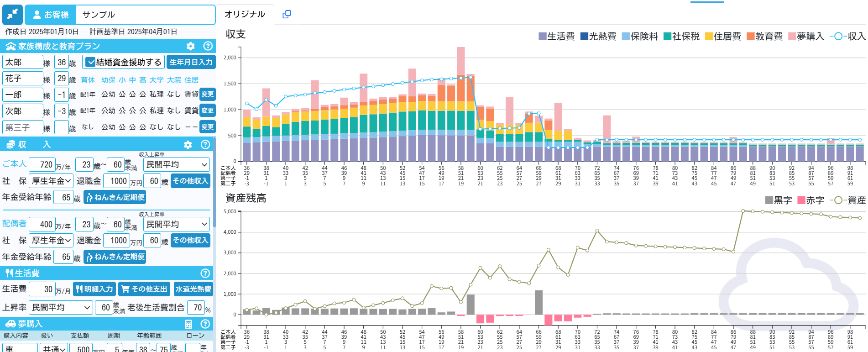Image resolution: width=868 pixels, height=352 pixels.
Task: Open income section settings gear
Action: (x=188, y=145)
